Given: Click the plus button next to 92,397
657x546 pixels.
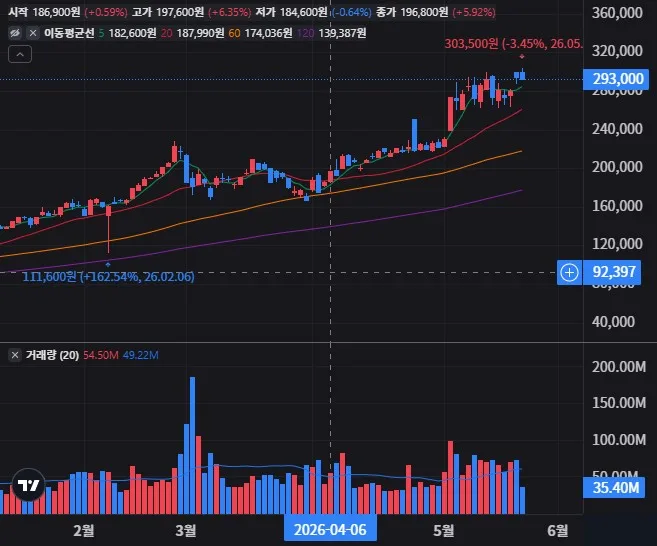Looking at the screenshot, I should pyautogui.click(x=569, y=272).
